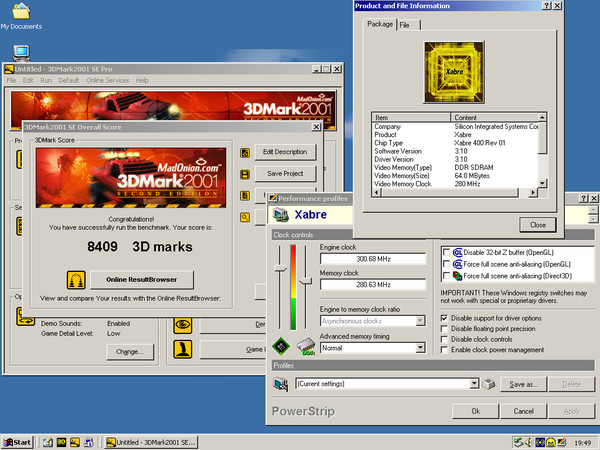Viewport: 600px width, 450px height.
Task: Click the green engine chip icon
Action: (x=281, y=346)
